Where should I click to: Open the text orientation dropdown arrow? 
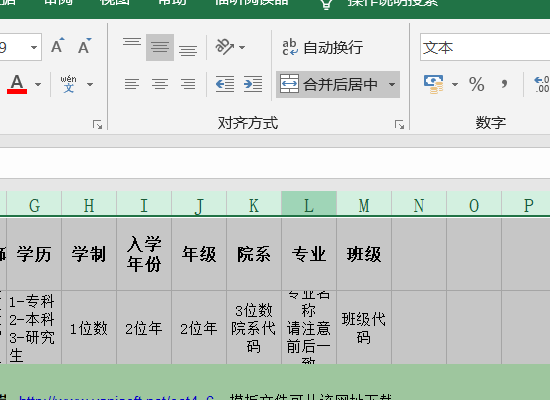(242, 47)
